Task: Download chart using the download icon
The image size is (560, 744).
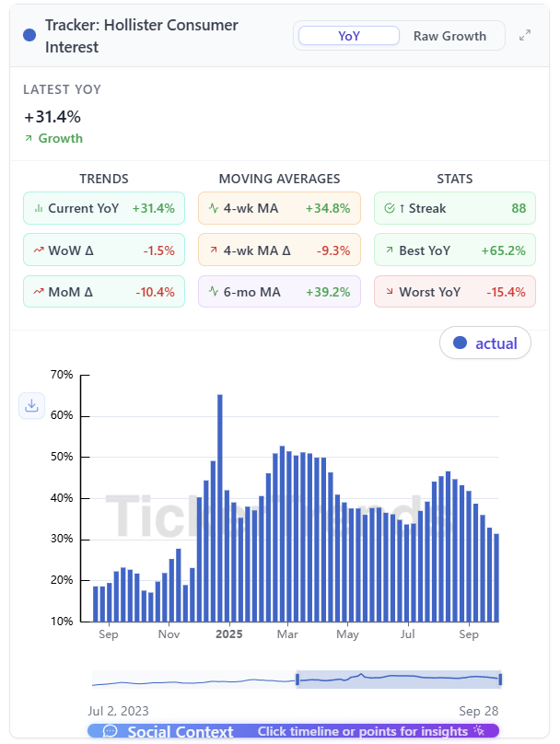Action: [x=31, y=405]
